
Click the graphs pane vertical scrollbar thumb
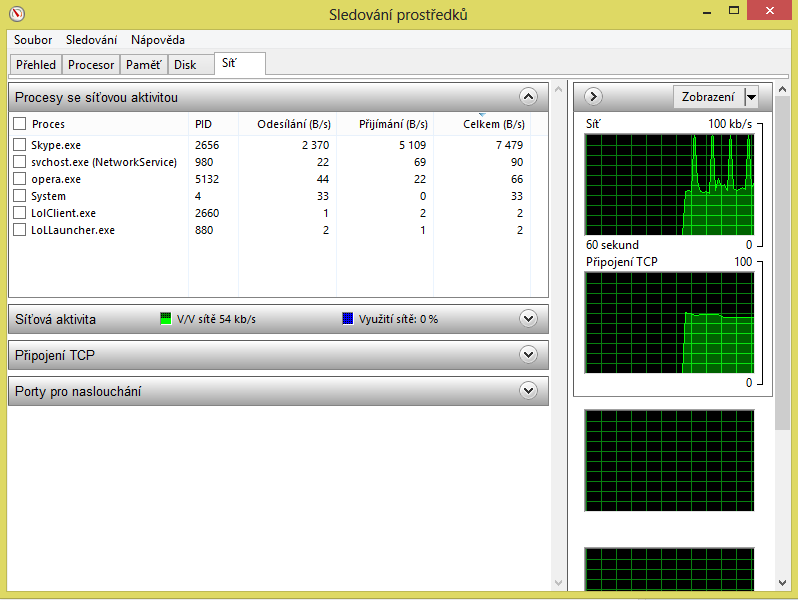click(783, 264)
